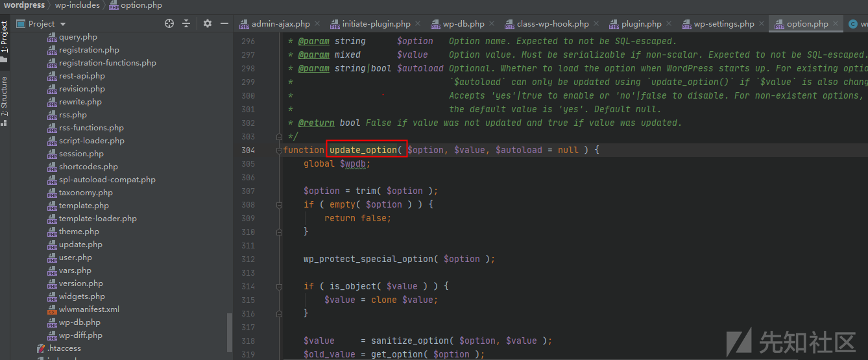
Task: Click the Project panel vertical scrollbar
Action: tap(229, 331)
